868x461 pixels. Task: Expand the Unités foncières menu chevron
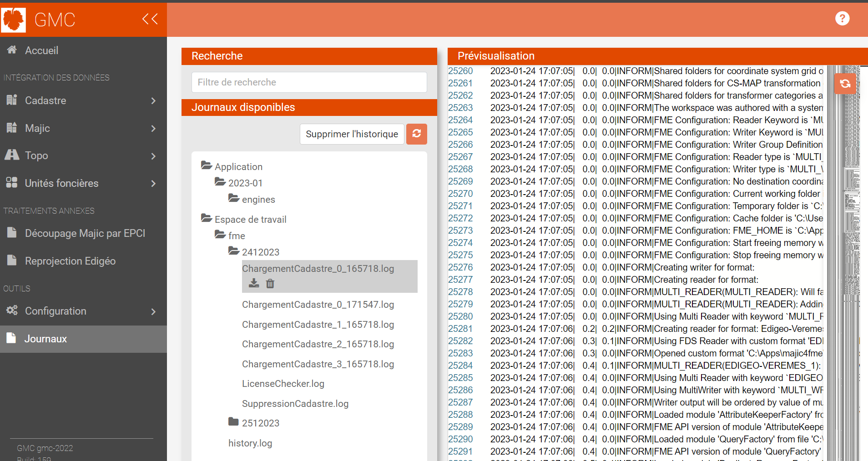point(153,184)
